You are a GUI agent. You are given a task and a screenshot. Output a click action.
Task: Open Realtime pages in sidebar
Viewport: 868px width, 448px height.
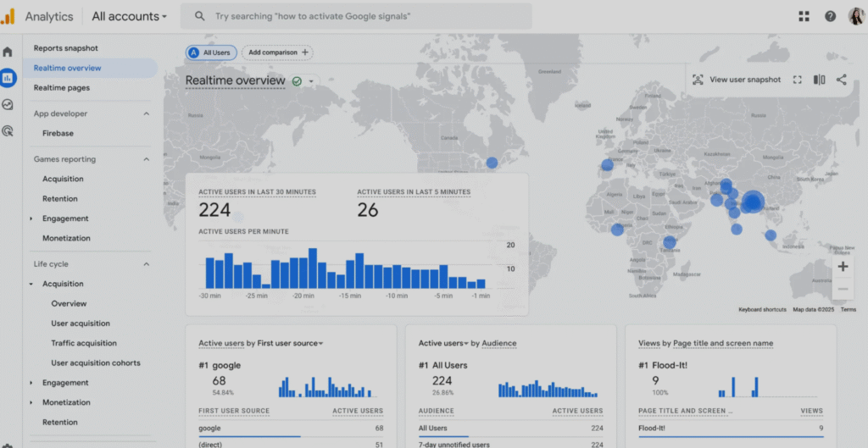click(x=62, y=88)
